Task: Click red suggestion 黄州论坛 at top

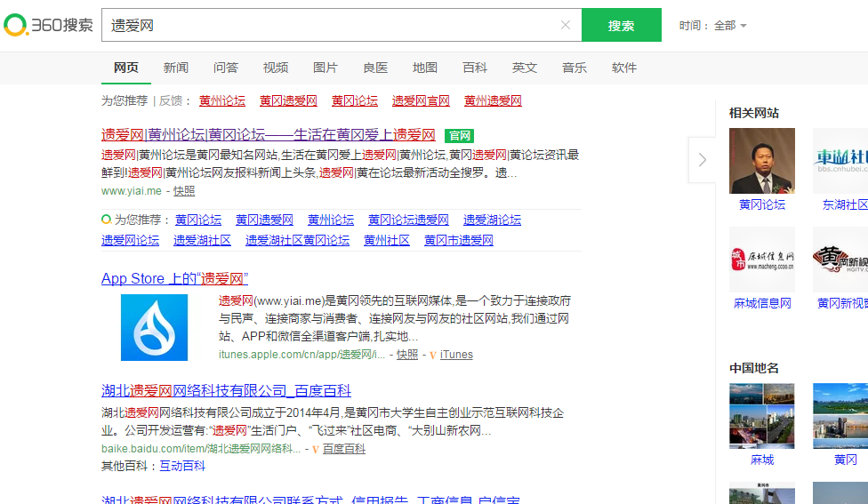Action: point(222,100)
